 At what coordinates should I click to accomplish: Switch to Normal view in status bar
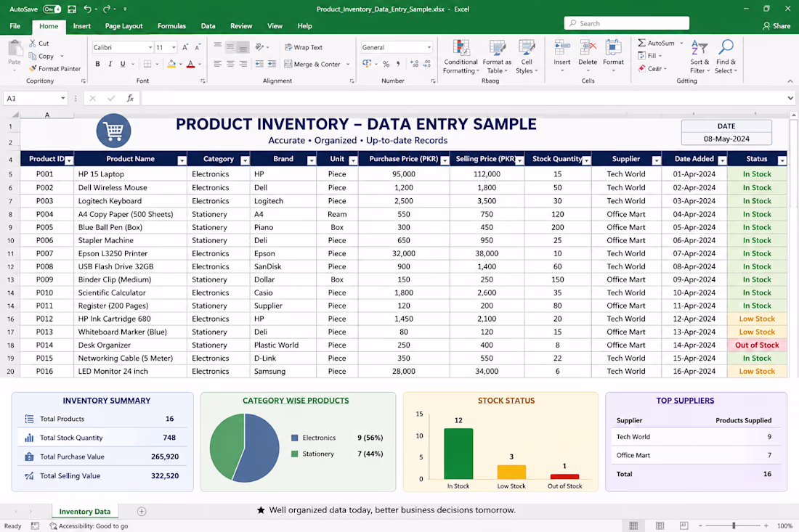[633, 525]
